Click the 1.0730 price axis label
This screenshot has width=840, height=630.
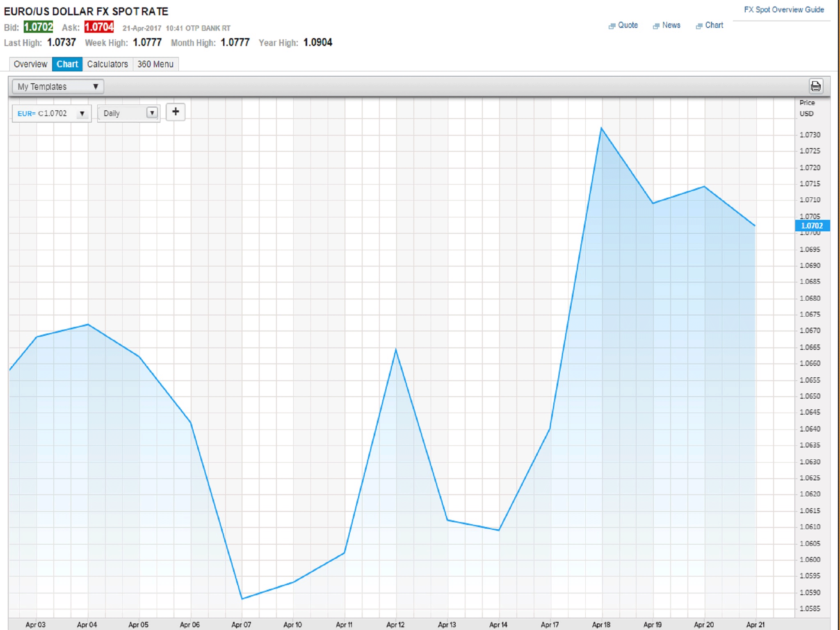810,135
